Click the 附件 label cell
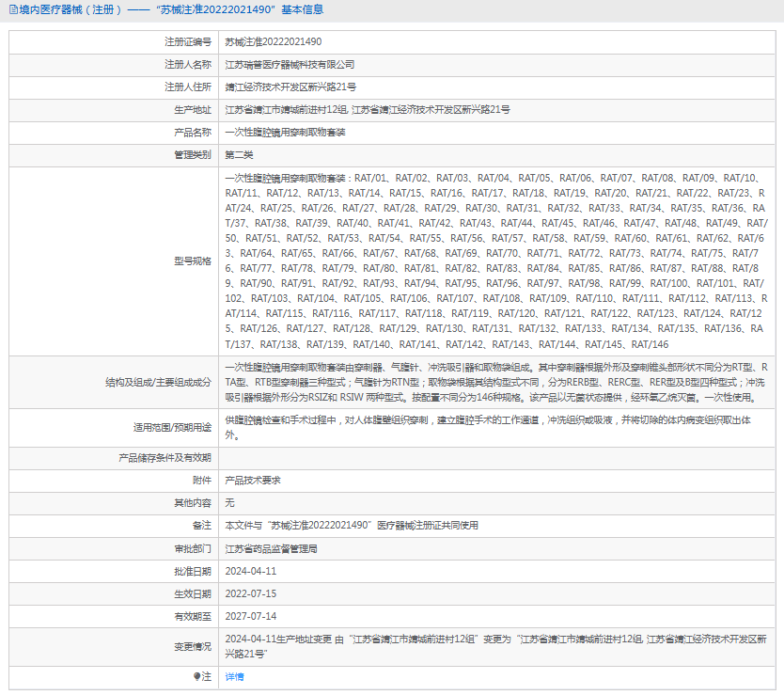The height and width of the screenshot is (695, 784). tap(114, 481)
